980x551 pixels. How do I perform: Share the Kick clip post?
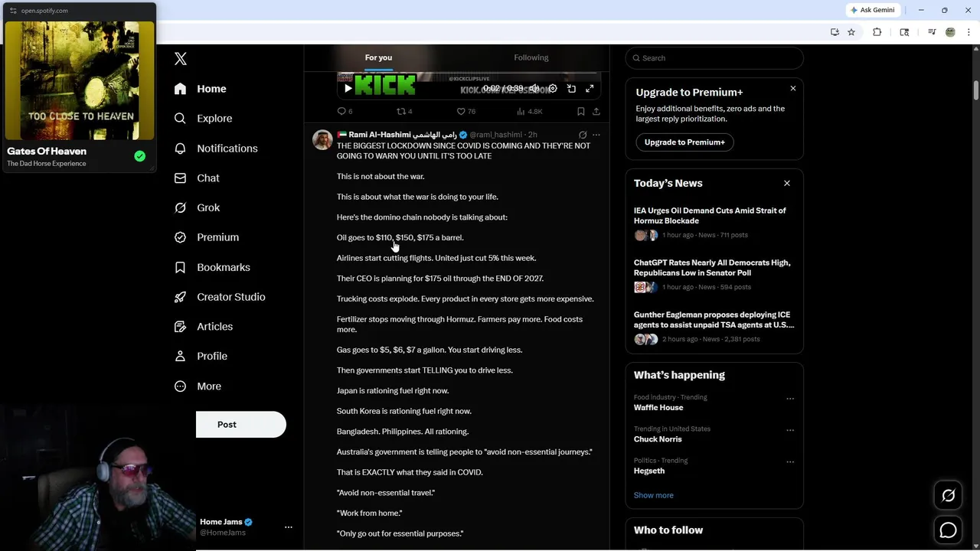[x=596, y=111]
